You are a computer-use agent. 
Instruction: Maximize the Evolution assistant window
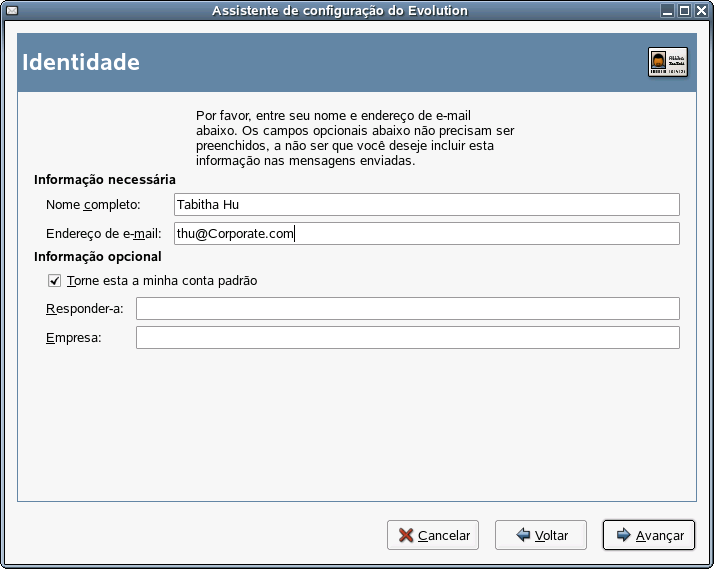684,10
